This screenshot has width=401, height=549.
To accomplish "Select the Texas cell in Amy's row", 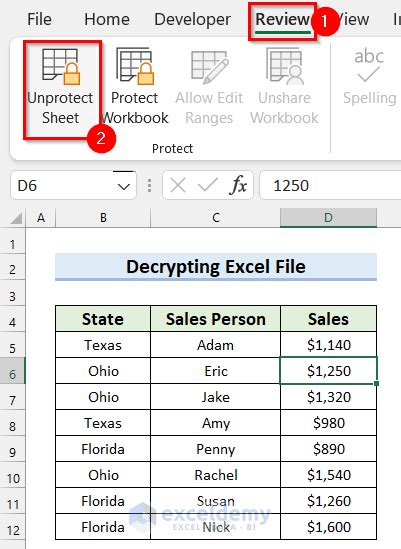I will [103, 423].
